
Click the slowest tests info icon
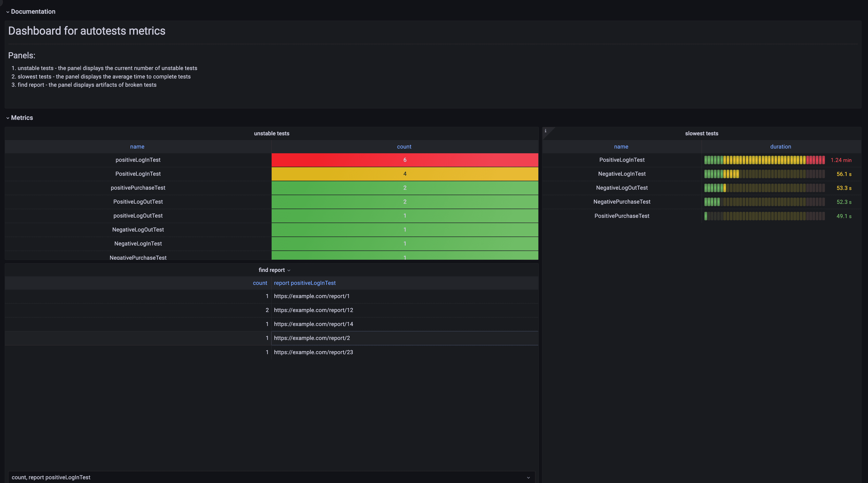545,131
